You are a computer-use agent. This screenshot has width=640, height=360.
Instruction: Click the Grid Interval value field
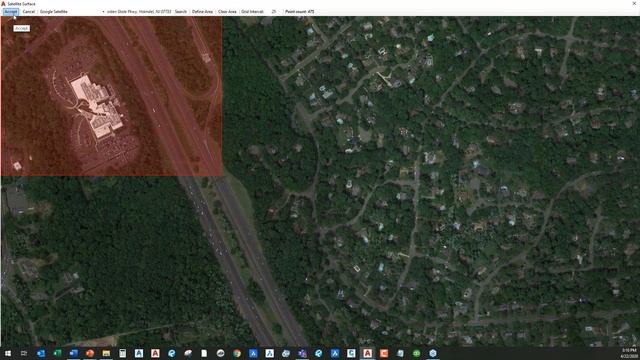point(274,11)
